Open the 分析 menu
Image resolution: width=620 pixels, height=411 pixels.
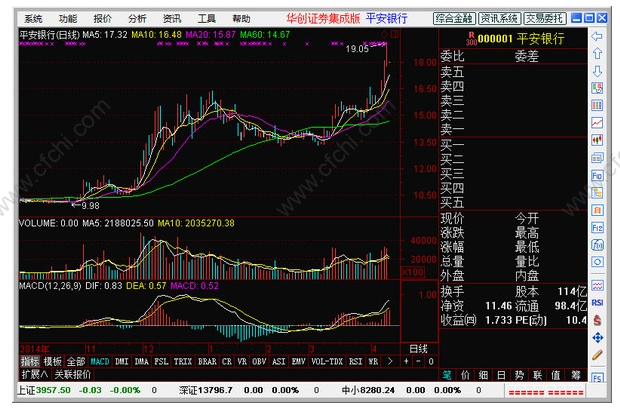click(137, 19)
